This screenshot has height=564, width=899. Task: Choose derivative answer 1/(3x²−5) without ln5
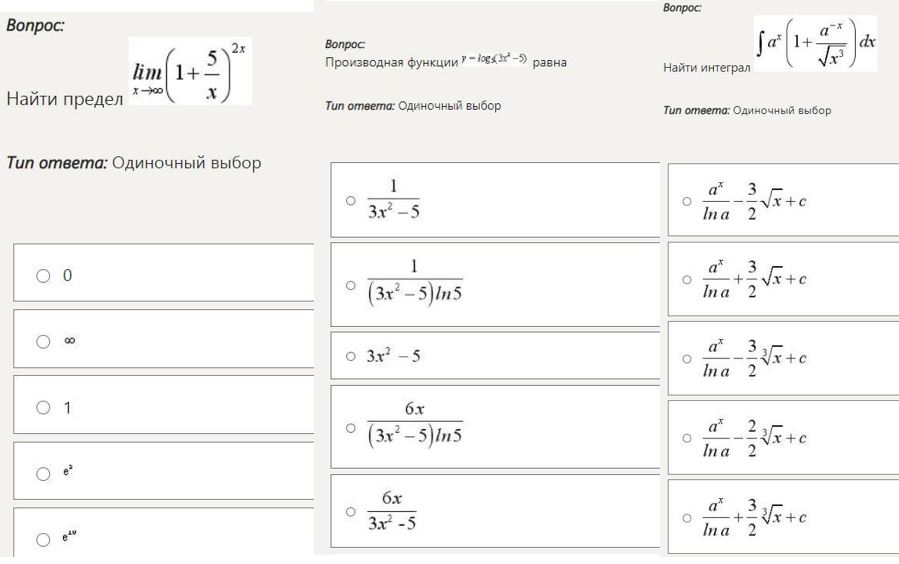350,200
